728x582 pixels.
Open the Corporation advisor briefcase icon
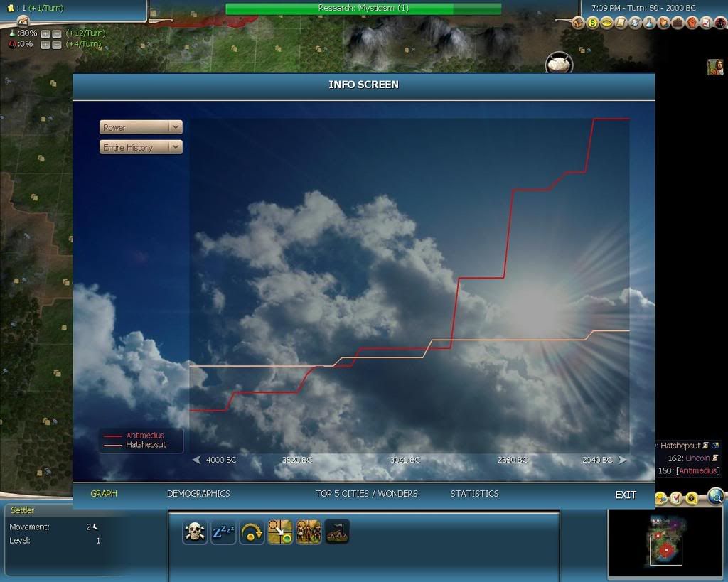(x=678, y=23)
